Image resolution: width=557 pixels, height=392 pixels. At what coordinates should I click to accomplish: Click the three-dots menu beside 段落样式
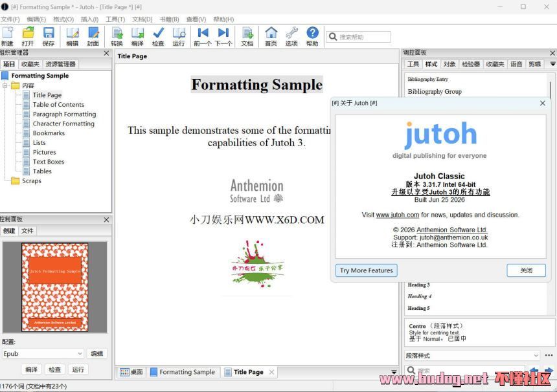click(x=549, y=356)
